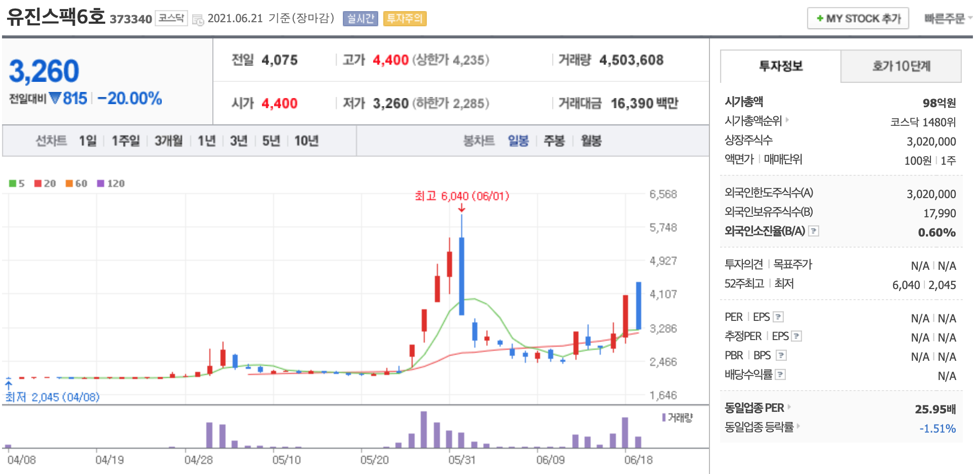Viewport: 980px width, 474px height.
Task: Click the 거래대금 value 16,390 백만
Action: [644, 104]
